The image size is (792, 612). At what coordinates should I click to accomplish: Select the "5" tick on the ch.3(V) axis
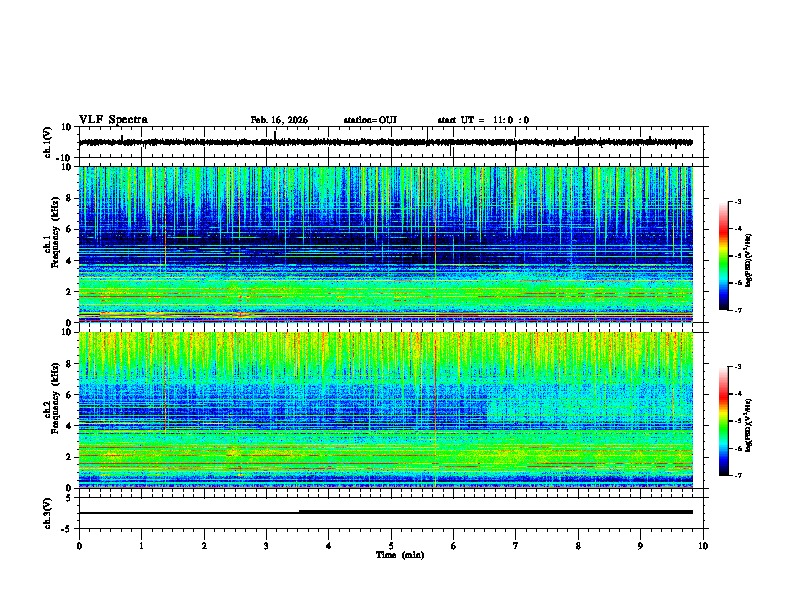(x=69, y=498)
